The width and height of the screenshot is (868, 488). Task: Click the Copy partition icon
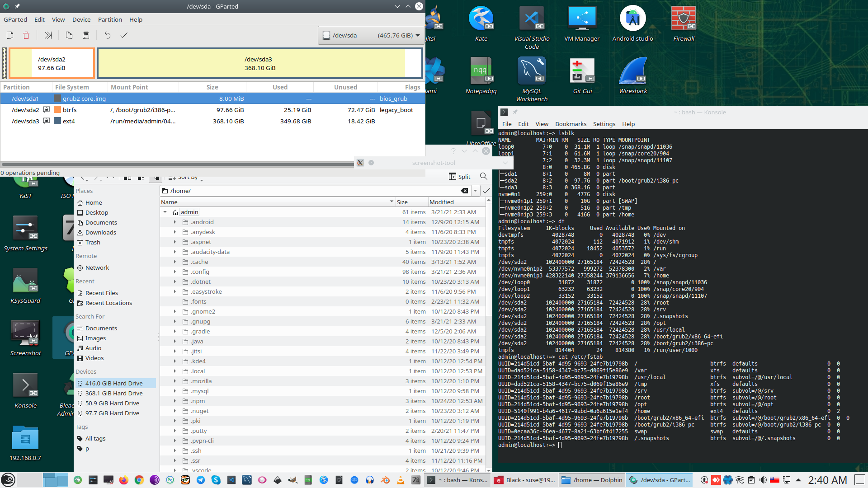(x=69, y=35)
